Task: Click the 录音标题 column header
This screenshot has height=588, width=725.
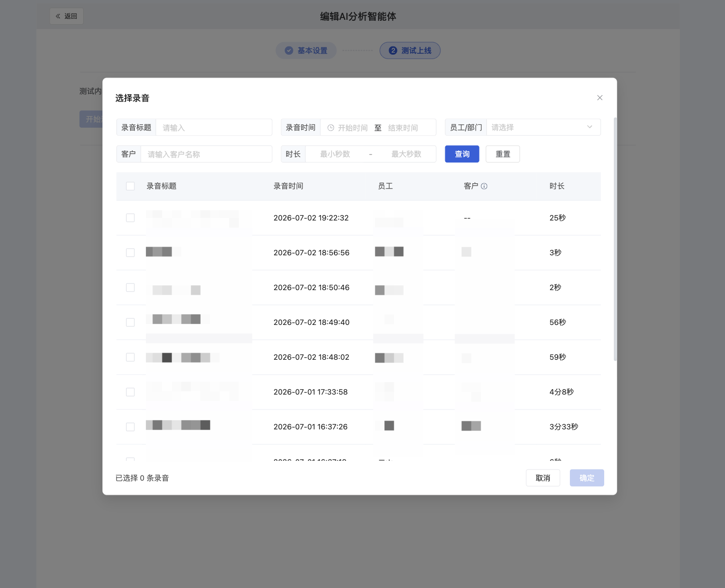Action: point(161,186)
